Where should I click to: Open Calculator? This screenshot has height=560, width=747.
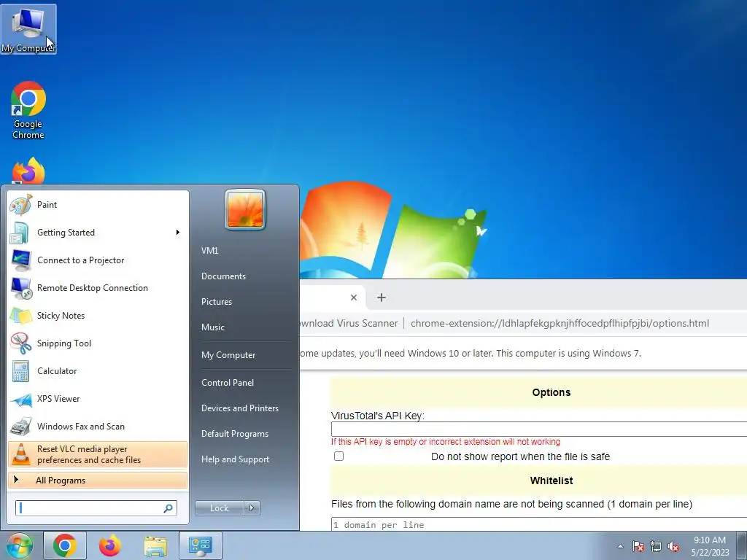point(98,370)
